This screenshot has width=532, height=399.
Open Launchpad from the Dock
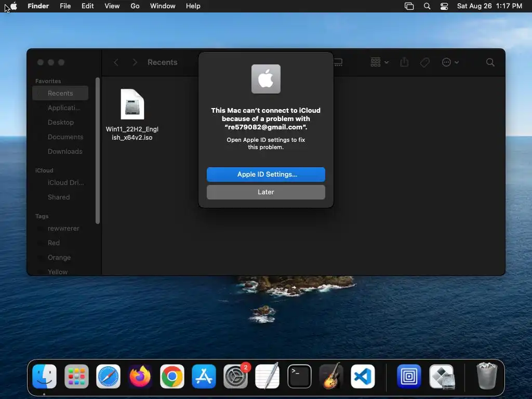(x=76, y=376)
